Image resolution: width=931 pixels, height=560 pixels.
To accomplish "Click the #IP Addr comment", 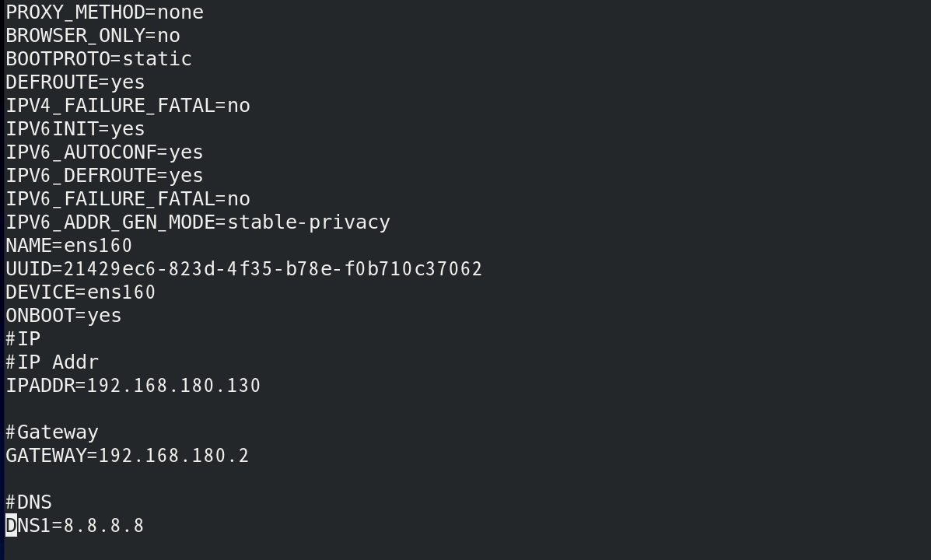I will [52, 362].
